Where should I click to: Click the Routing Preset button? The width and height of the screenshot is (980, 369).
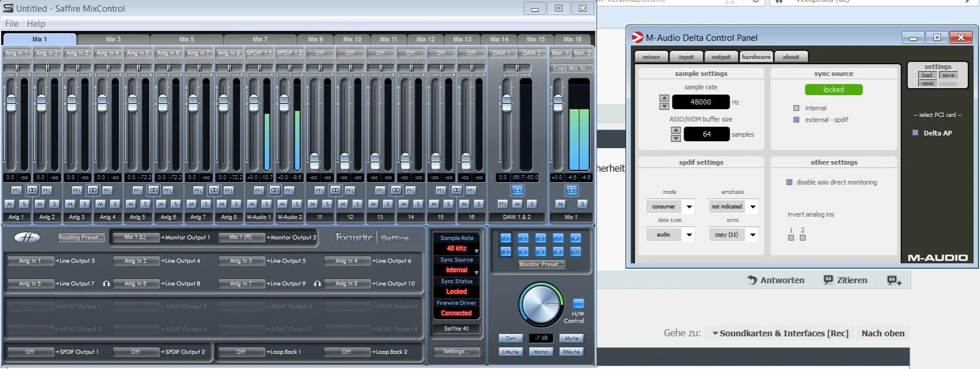(x=81, y=238)
